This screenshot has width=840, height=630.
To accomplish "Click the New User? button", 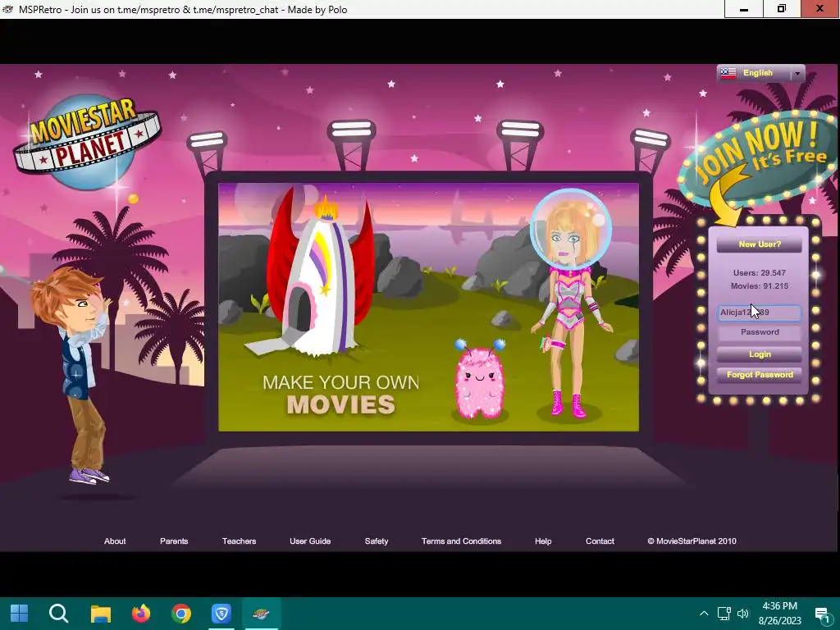I will pyautogui.click(x=759, y=244).
